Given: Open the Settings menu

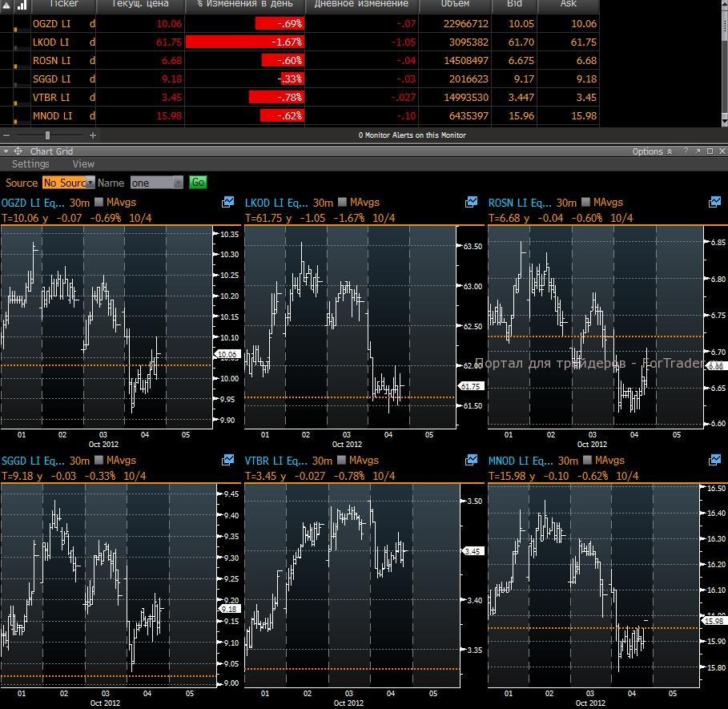Looking at the screenshot, I should click(30, 164).
